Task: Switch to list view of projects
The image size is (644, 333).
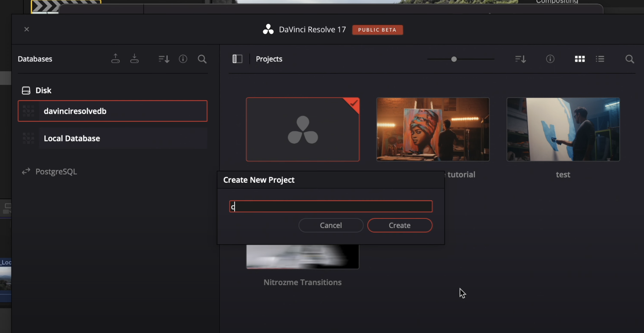Action: tap(600, 59)
